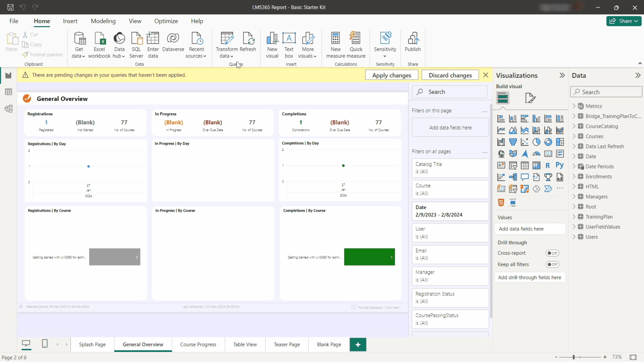Expand the CourseCatalog table
The height and width of the screenshot is (362, 644).
tap(574, 126)
